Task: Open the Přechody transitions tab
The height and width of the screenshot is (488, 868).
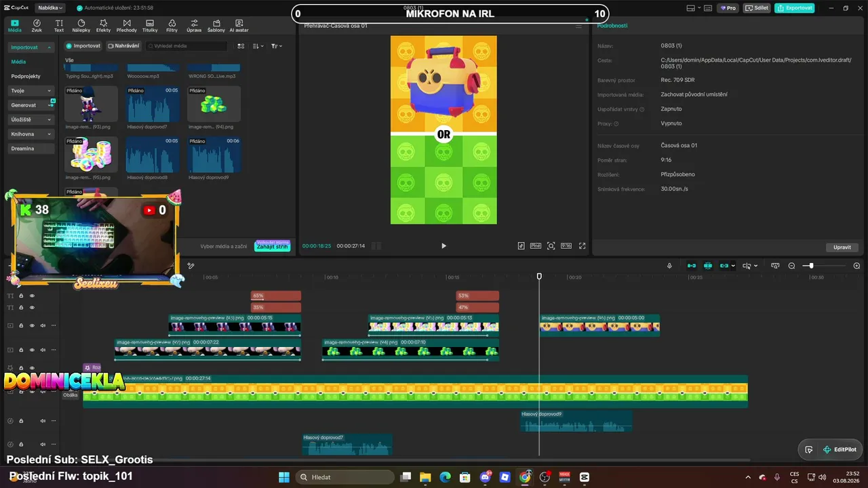Action: pos(126,26)
